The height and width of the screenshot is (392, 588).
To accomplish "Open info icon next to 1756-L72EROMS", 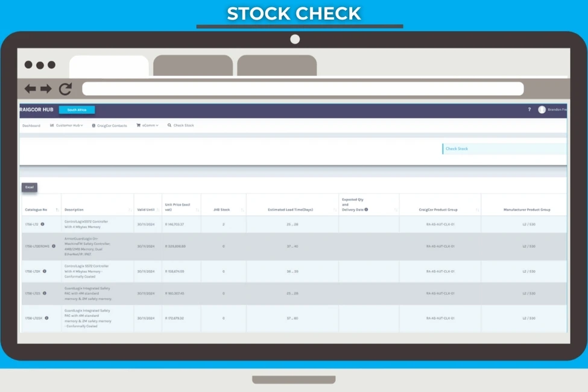I will [54, 246].
